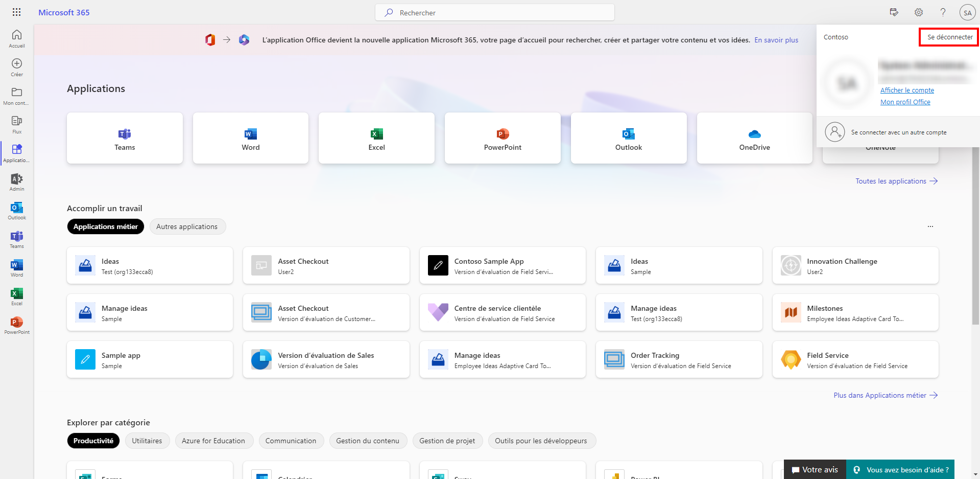Open the Word application tile

[251, 138]
